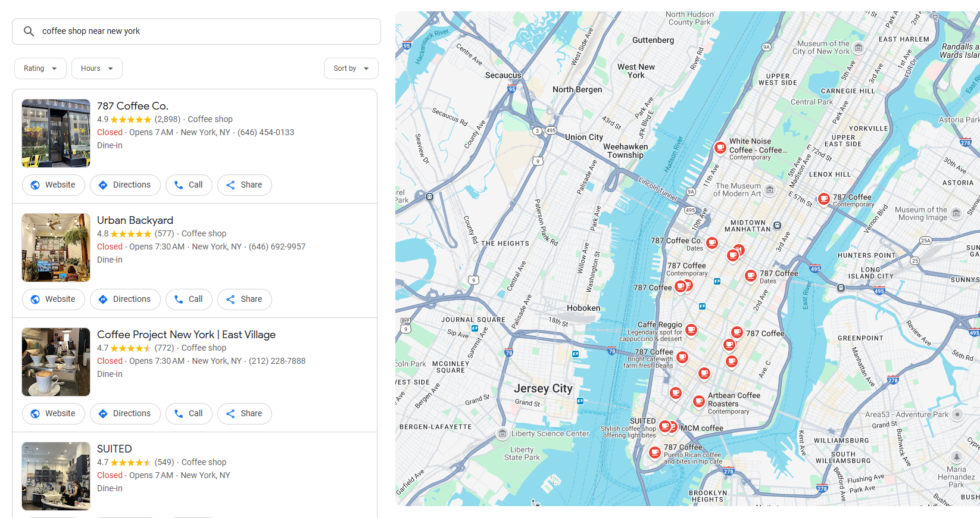Image resolution: width=980 pixels, height=518 pixels.
Task: Select the Caffe Reggio map marker
Action: coord(691,329)
